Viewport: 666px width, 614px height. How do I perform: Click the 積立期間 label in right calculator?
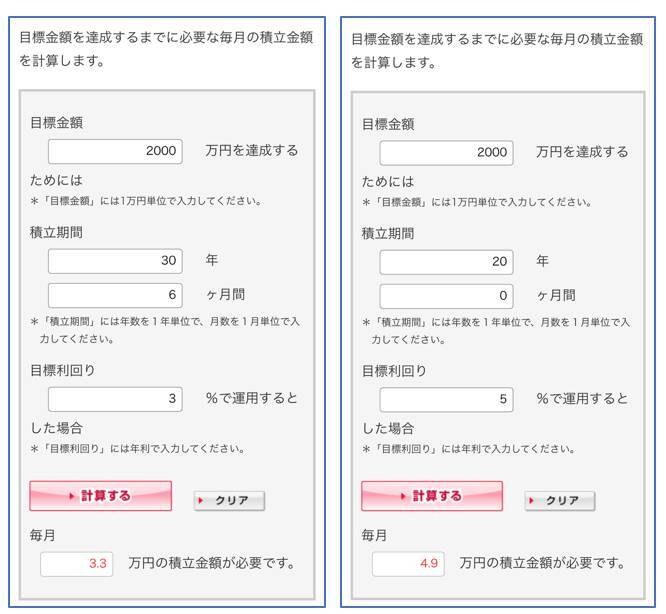(387, 233)
